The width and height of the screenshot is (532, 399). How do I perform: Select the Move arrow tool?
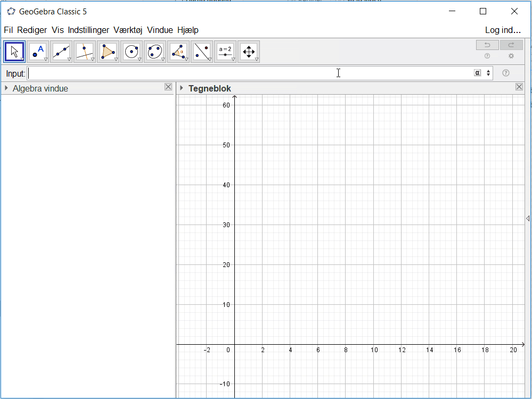click(x=14, y=52)
